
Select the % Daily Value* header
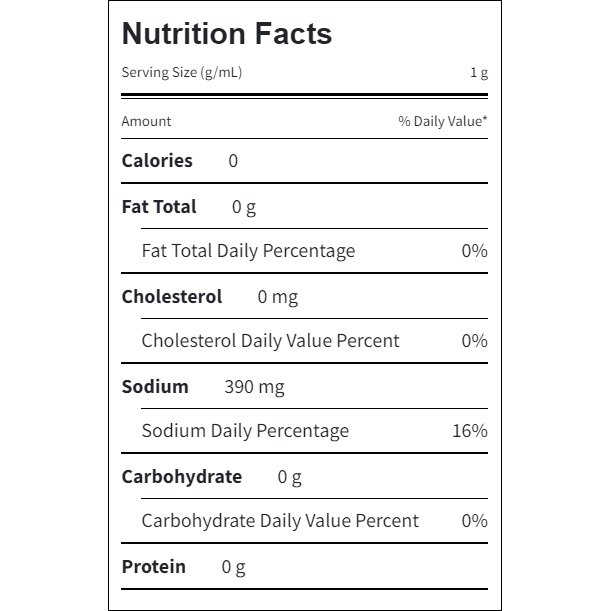pos(442,121)
